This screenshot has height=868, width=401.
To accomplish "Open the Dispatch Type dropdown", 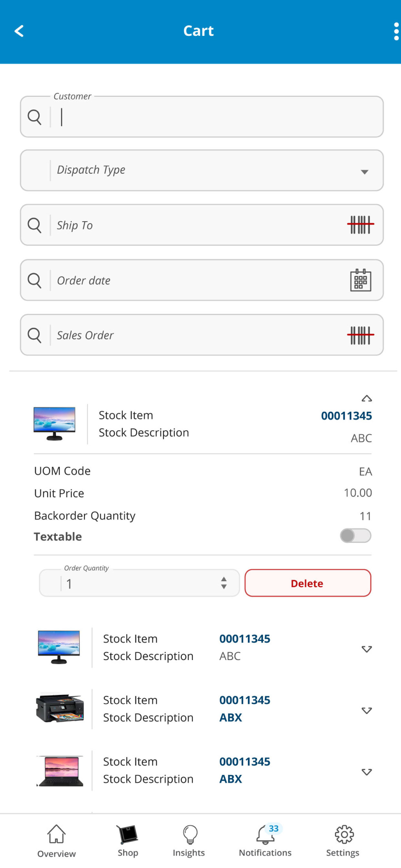I will [x=202, y=170].
